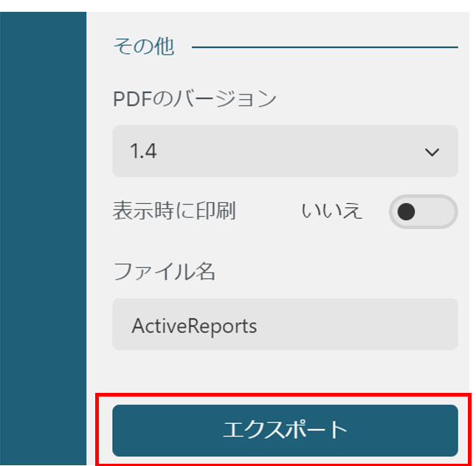Click the horizontal divider line next to その他
The width and height of the screenshot is (476, 466).
coord(325,47)
